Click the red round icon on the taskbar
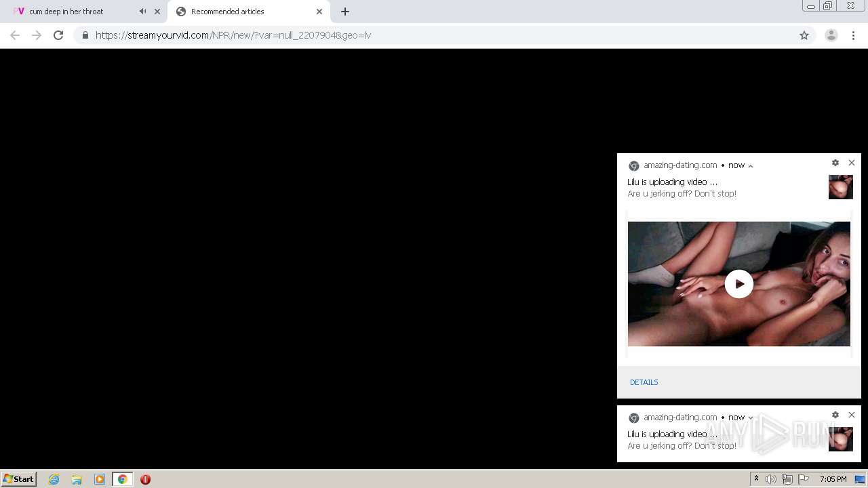 click(x=145, y=479)
